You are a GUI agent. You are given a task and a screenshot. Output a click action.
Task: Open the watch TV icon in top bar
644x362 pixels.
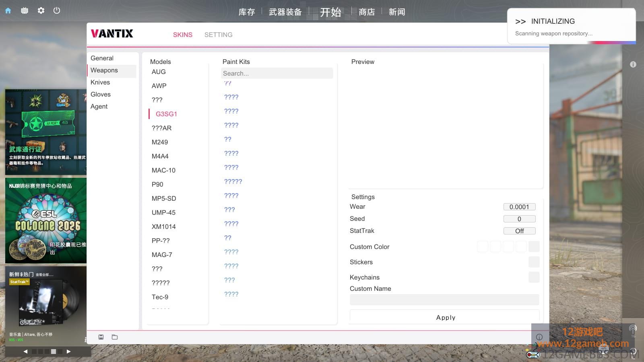pyautogui.click(x=25, y=10)
